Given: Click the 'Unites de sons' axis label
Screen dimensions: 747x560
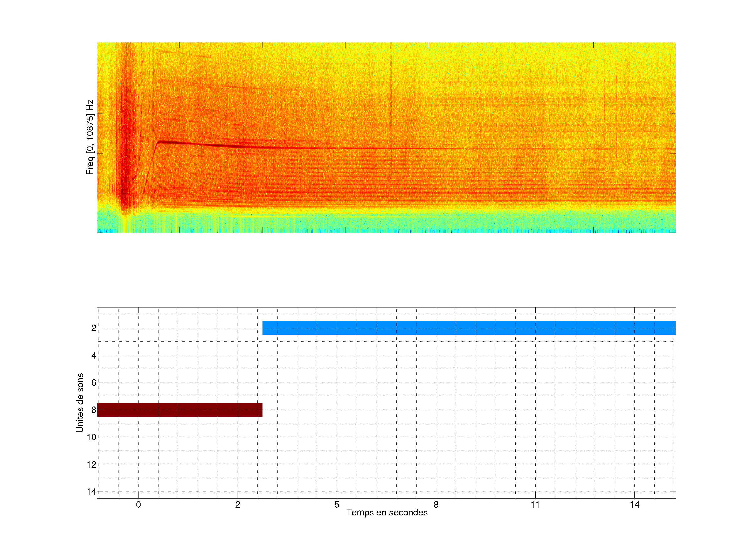Looking at the screenshot, I should (x=80, y=402).
